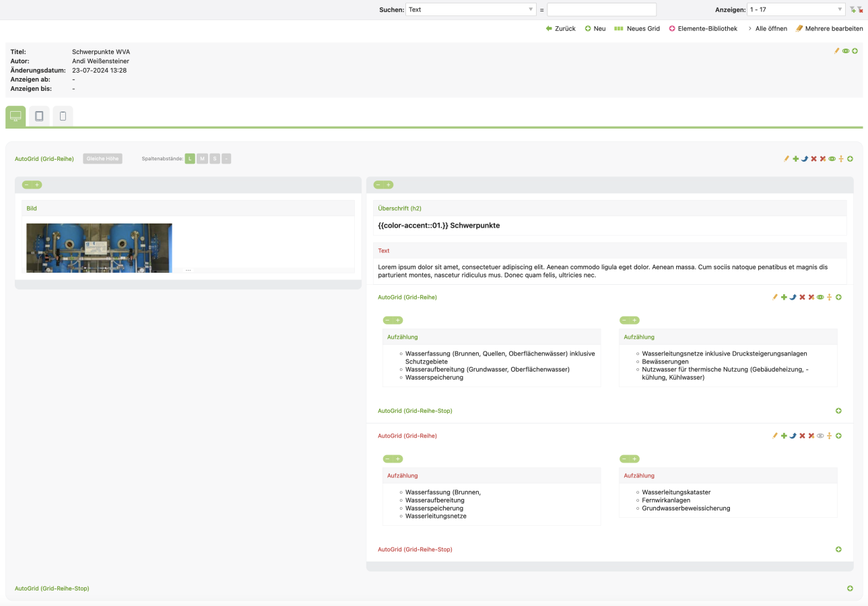Open the Elemente-Bibliothek

pyautogui.click(x=703, y=29)
